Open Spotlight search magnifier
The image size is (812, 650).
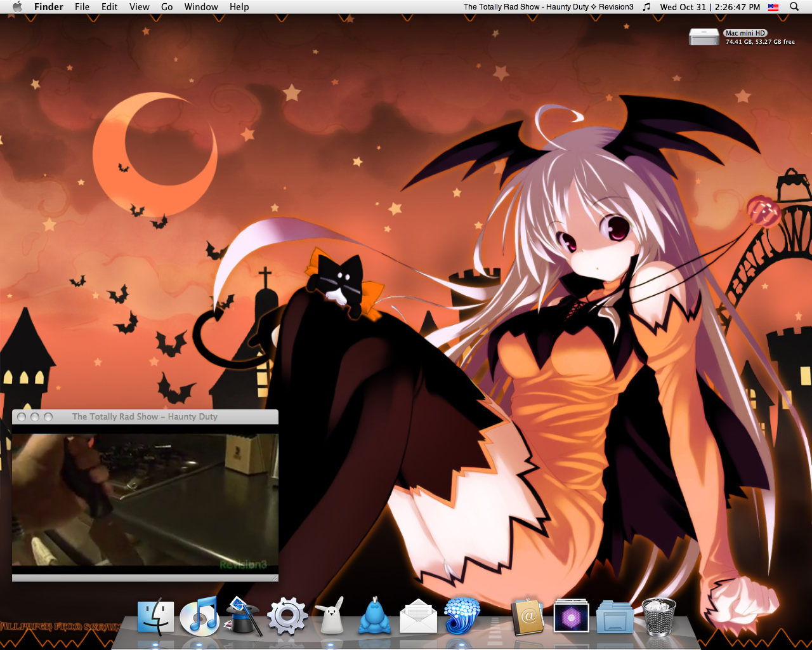[x=794, y=7]
